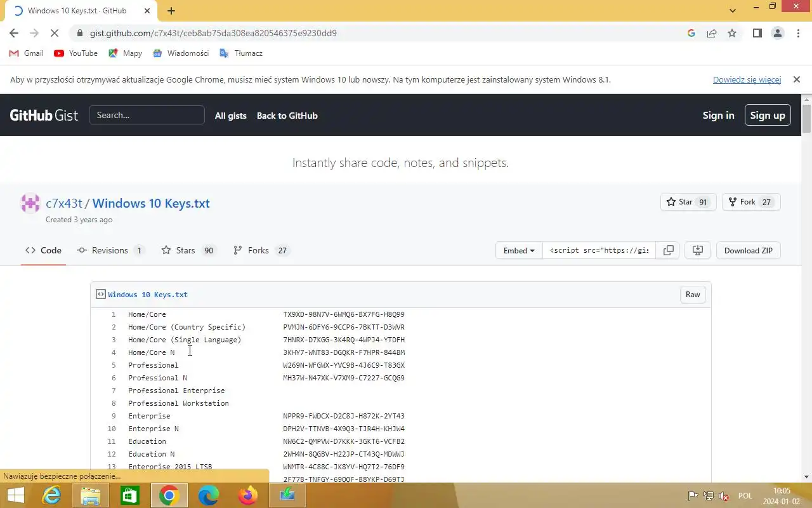The image size is (812, 508).
Task: Click the share page icon in address bar
Action: point(712,33)
